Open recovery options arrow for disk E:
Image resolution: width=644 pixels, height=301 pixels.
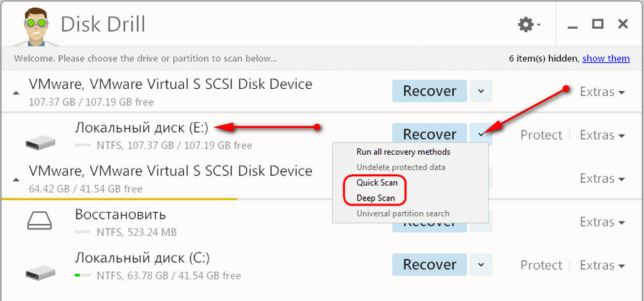point(481,133)
